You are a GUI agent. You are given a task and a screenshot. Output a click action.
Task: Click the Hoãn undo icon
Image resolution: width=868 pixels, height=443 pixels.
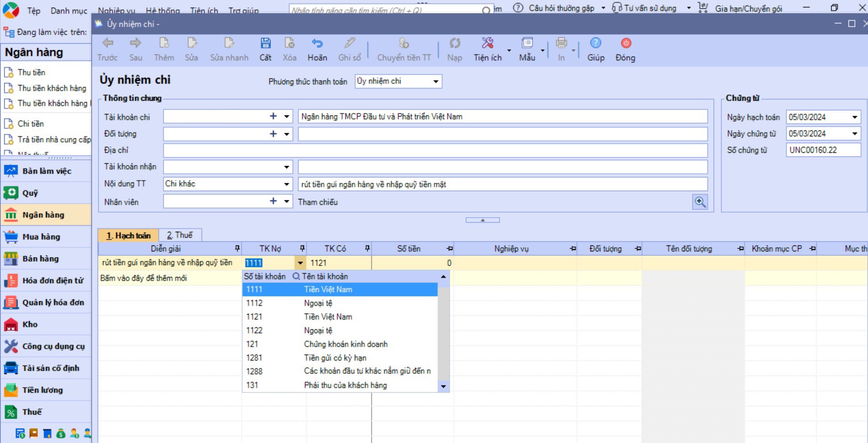(317, 44)
